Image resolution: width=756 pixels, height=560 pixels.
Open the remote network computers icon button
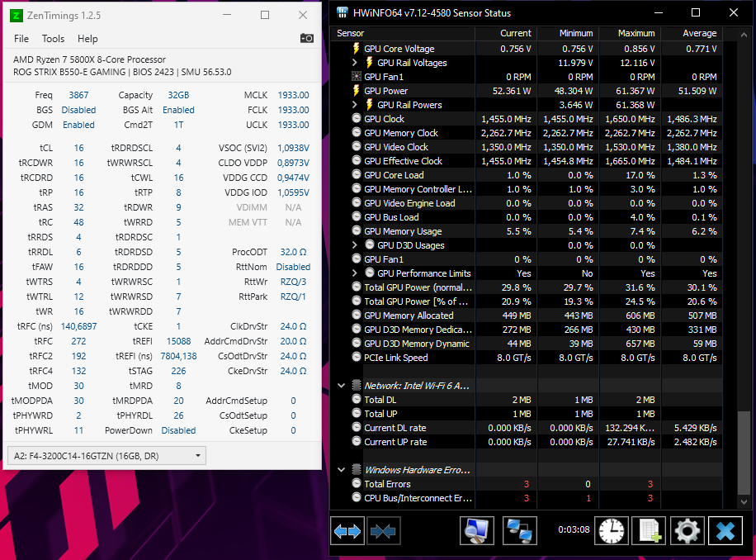pyautogui.click(x=520, y=531)
